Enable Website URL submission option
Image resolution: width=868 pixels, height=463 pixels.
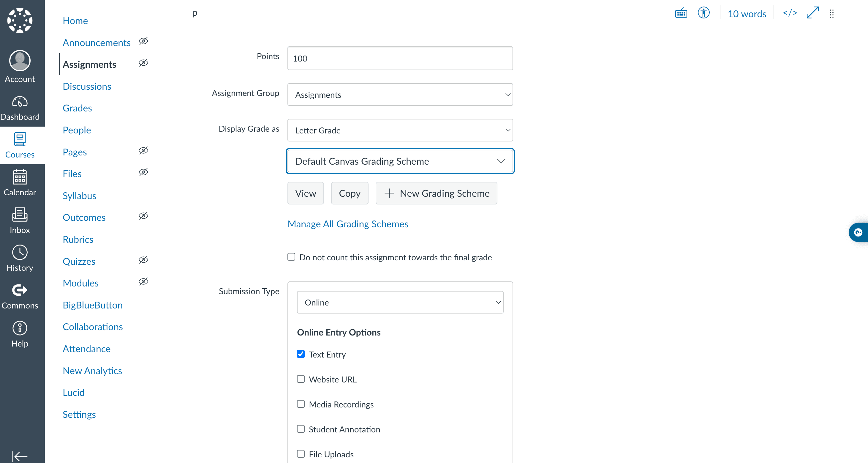[301, 379]
